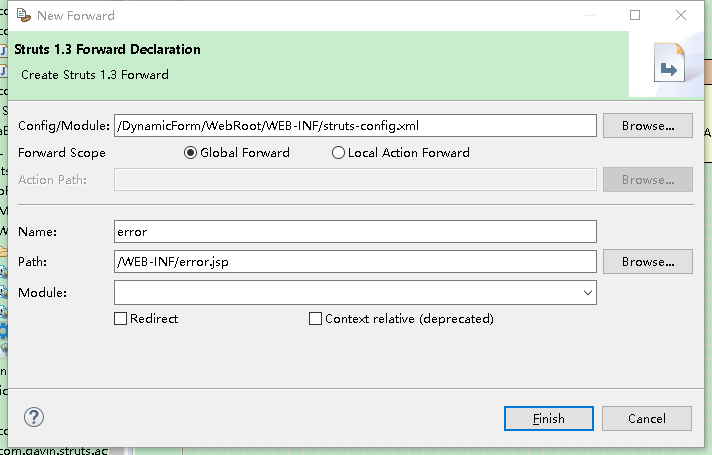This screenshot has width=712, height=455.
Task: Check Context relative (deprecated) option
Action: pyautogui.click(x=316, y=319)
